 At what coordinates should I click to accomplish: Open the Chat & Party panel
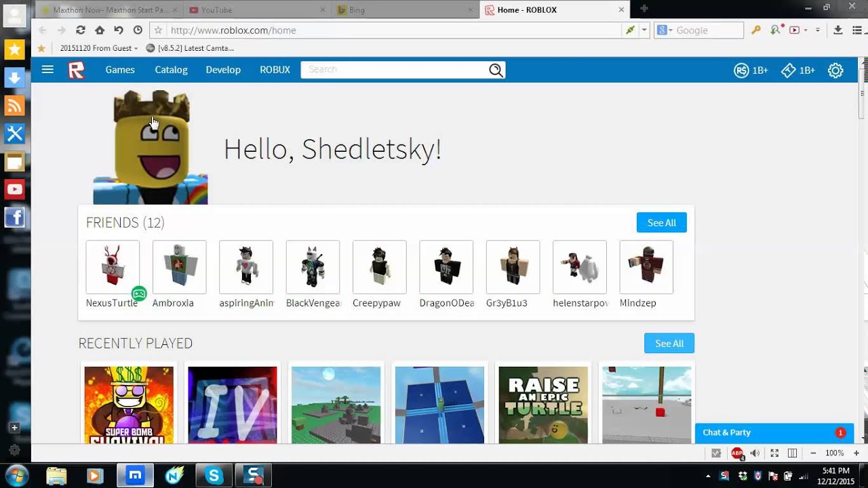773,432
